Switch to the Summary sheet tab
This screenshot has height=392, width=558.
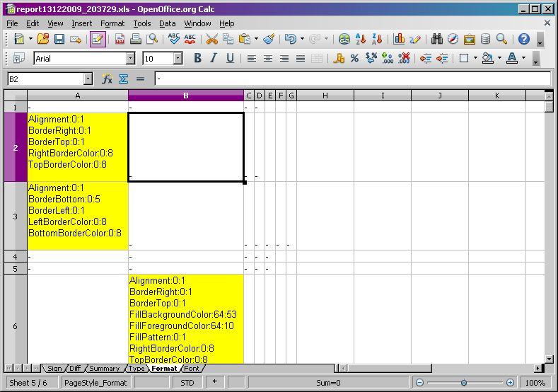pos(104,369)
